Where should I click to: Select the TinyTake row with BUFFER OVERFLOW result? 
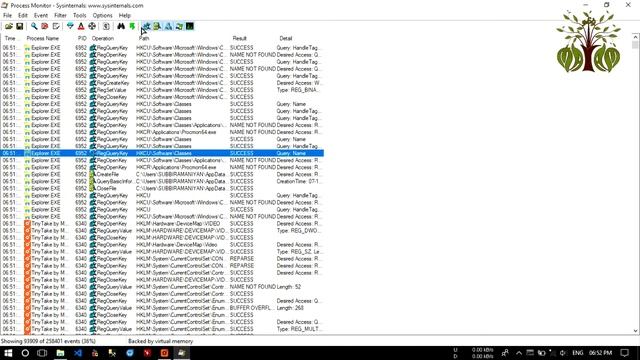[x=162, y=308]
